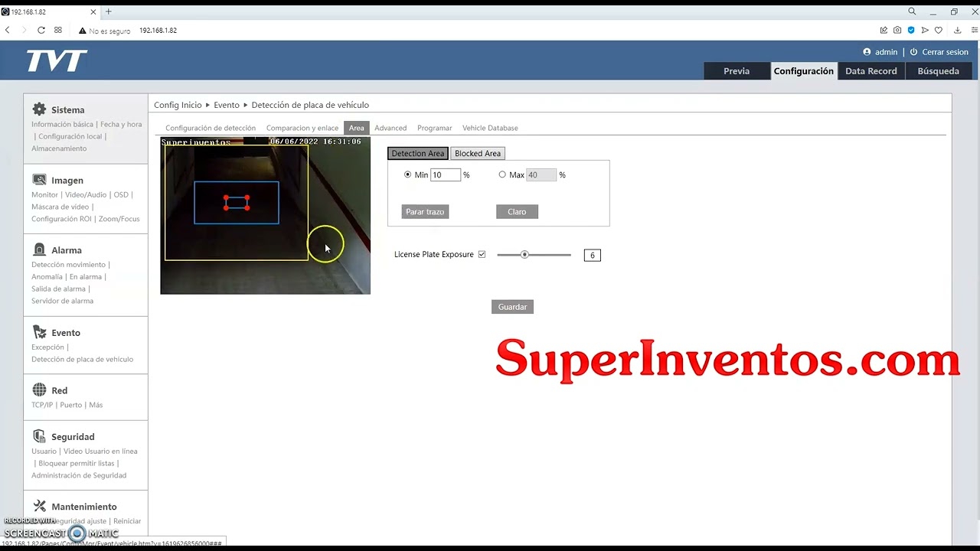The image size is (980, 551).
Task: Bookmark the page with the heart icon
Action: pos(939,31)
